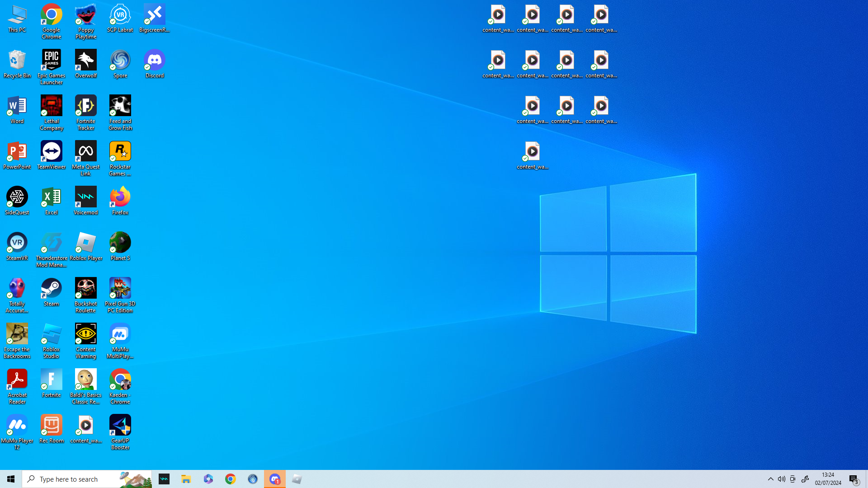The height and width of the screenshot is (488, 868).
Task: Open Google Chrome from the taskbar
Action: pos(231,479)
